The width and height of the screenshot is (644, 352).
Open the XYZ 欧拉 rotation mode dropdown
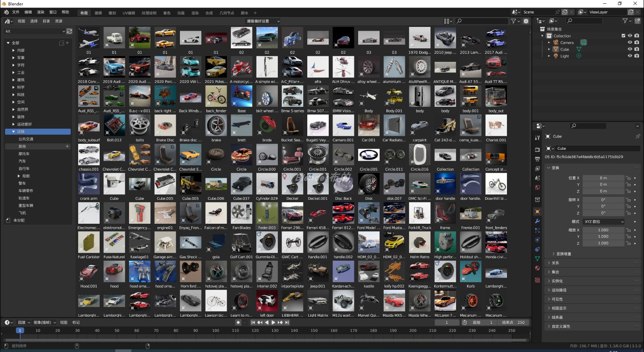pyautogui.click(x=604, y=222)
